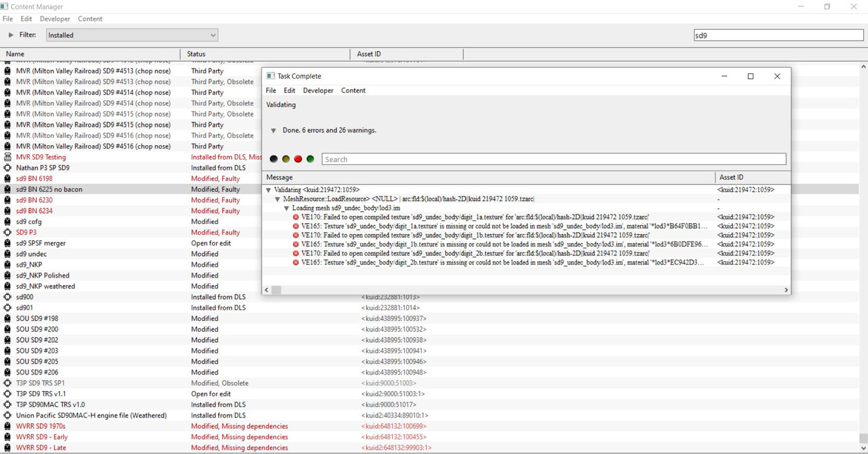This screenshot has width=868, height=454.
Task: Select the 'T3P SD9 TRS v1.1' row
Action: click(x=429, y=394)
